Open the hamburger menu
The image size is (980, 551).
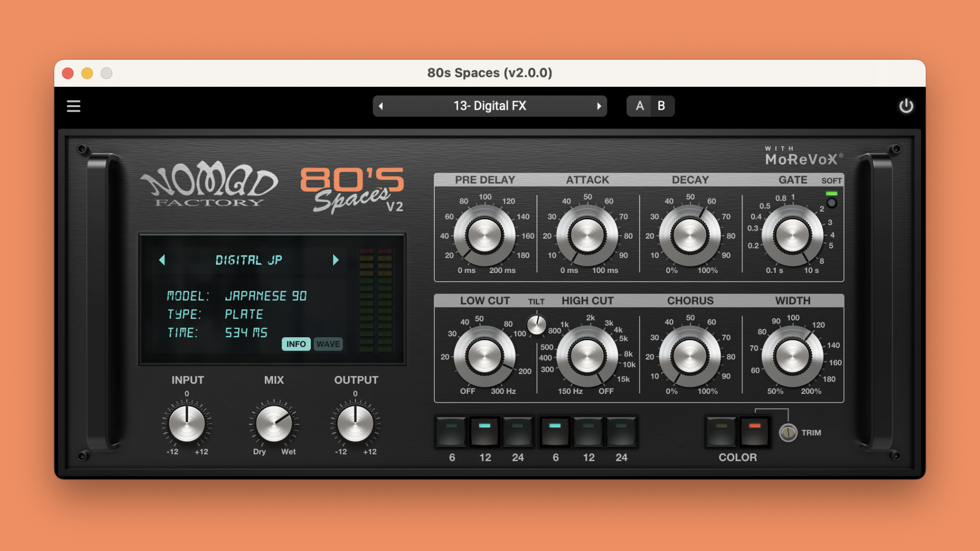(73, 106)
